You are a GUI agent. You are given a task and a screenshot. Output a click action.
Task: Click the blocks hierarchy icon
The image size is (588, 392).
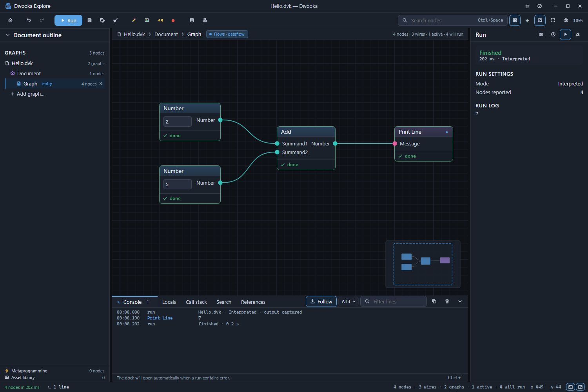(205, 20)
